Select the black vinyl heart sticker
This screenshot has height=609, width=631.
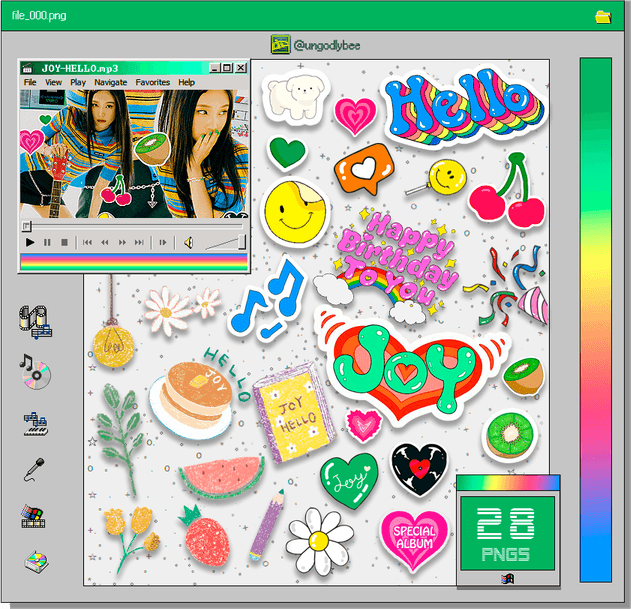tap(419, 469)
